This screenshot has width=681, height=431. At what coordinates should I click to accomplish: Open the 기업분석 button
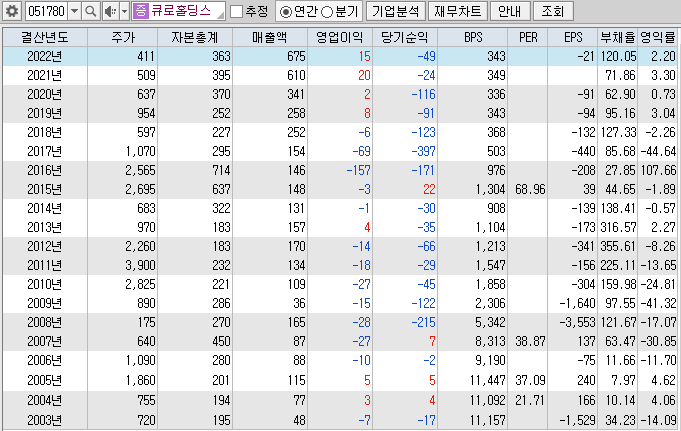(x=395, y=11)
